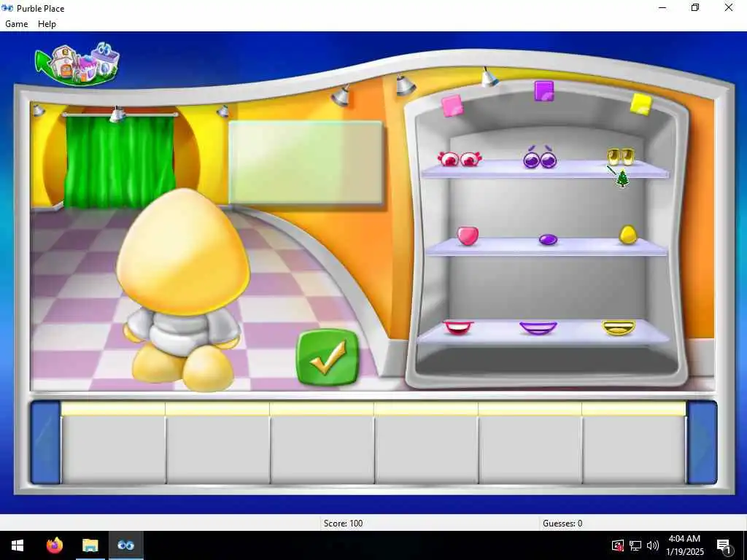747x560 pixels.
Task: Open the network icon in tray
Action: pyautogui.click(x=635, y=545)
